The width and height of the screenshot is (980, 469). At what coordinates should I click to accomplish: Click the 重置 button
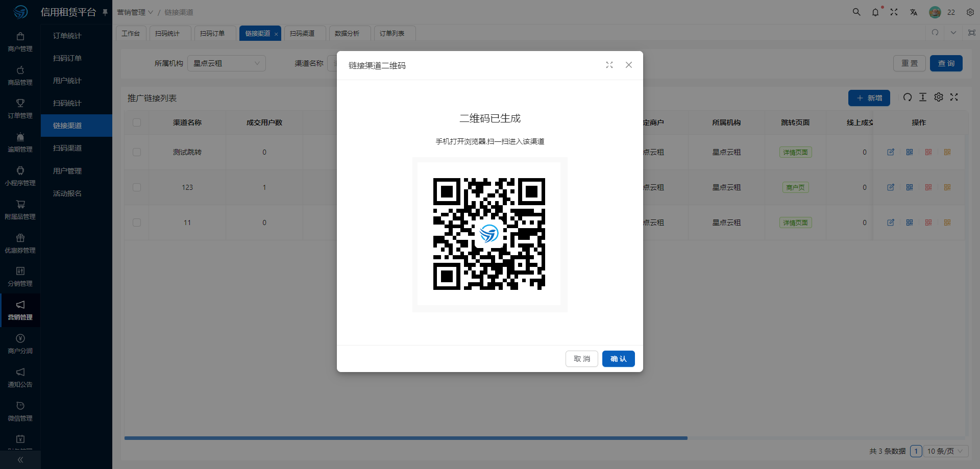[909, 63]
